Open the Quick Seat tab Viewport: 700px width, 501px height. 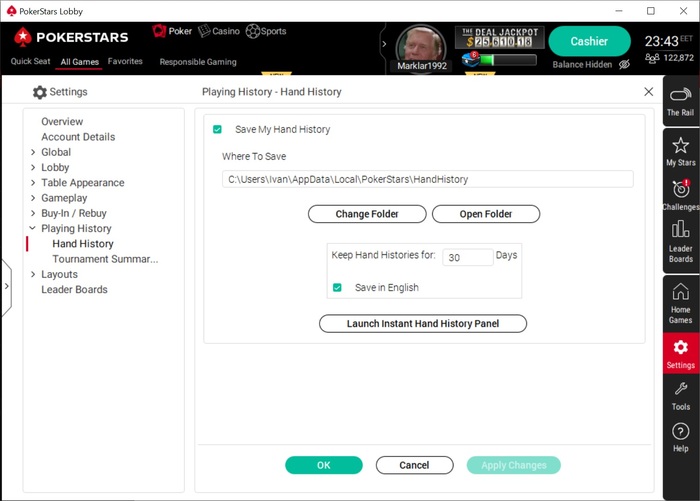pyautogui.click(x=30, y=61)
